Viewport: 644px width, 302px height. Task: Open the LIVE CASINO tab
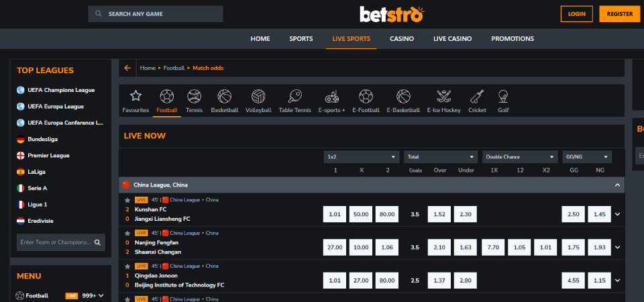point(453,39)
